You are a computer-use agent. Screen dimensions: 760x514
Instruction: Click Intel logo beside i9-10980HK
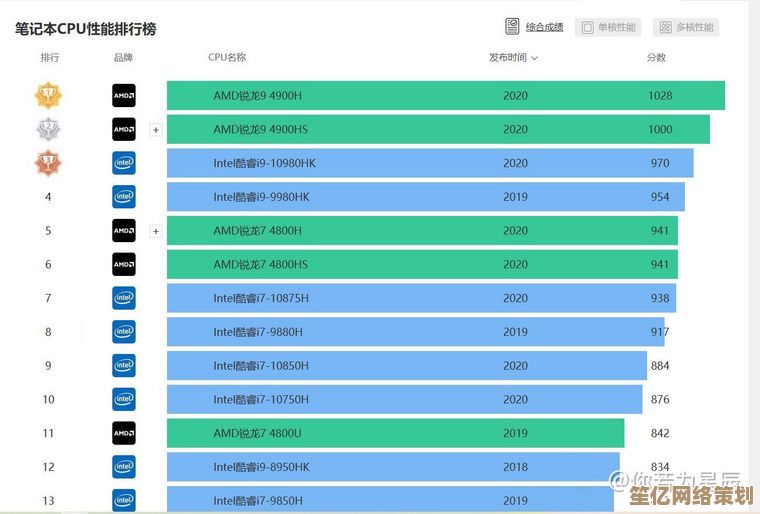124,163
